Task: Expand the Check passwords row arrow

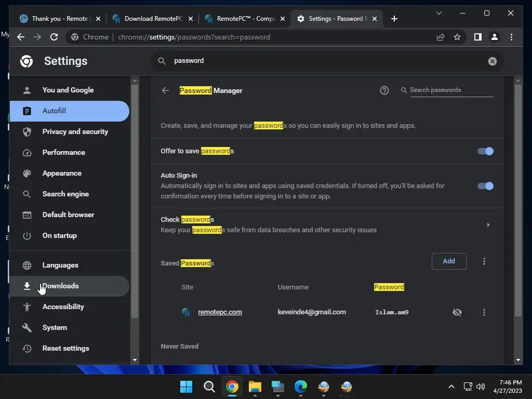Action: click(x=488, y=224)
